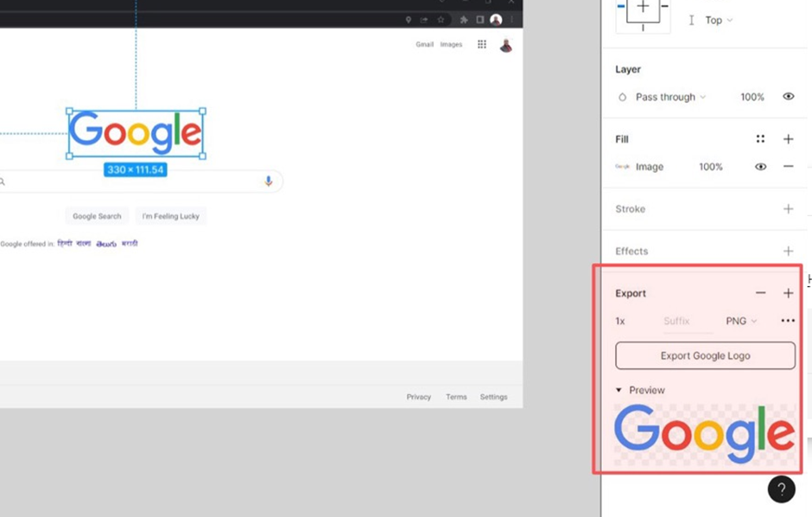The image size is (812, 517).
Task: Toggle Image fill visibility eye
Action: (x=760, y=167)
